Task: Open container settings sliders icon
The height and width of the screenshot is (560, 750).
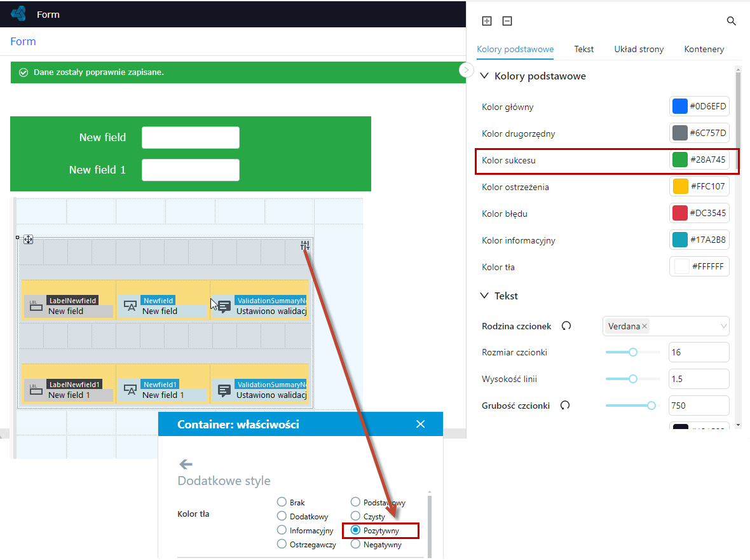Action: point(305,245)
